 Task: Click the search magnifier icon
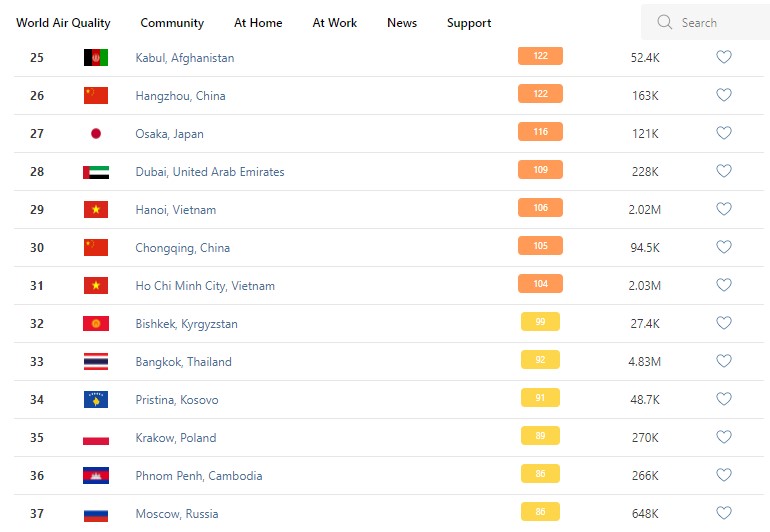(665, 22)
